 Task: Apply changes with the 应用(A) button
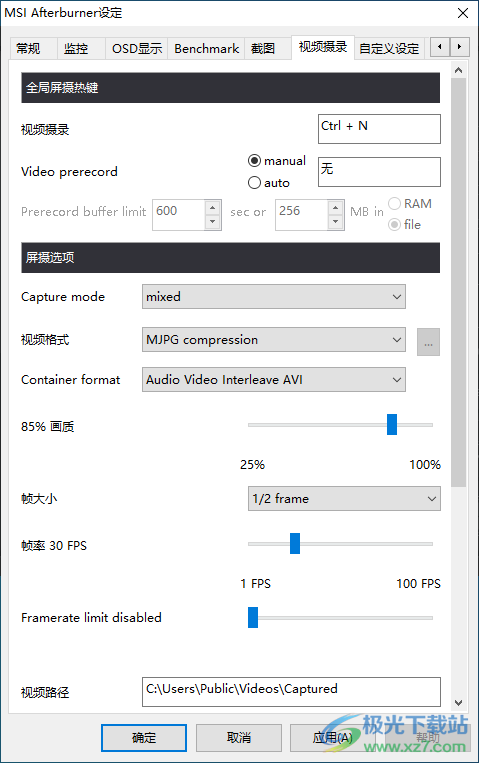pos(333,738)
